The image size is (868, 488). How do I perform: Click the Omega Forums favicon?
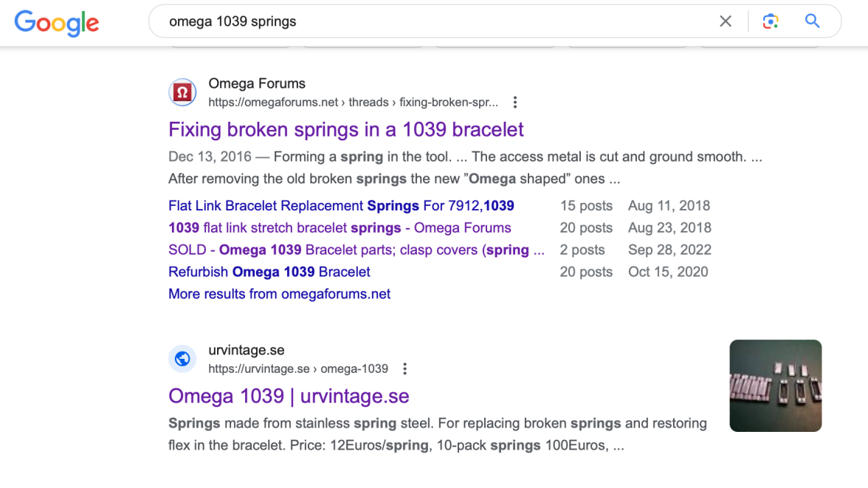182,93
